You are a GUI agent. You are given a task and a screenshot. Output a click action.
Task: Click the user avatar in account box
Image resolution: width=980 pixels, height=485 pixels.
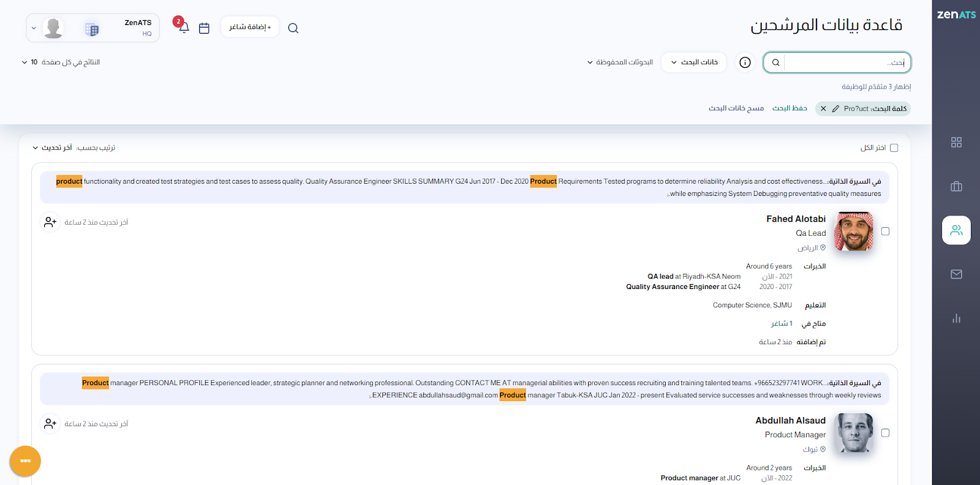[x=53, y=28]
